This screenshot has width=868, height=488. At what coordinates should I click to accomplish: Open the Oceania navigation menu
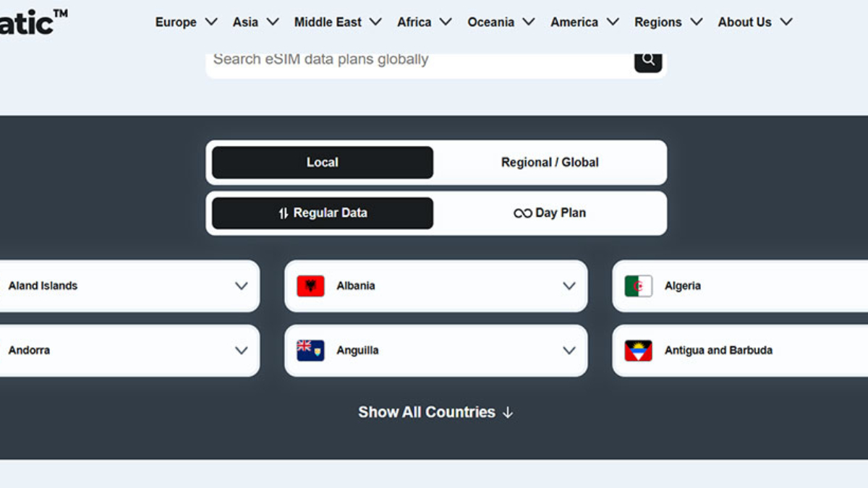(x=501, y=22)
